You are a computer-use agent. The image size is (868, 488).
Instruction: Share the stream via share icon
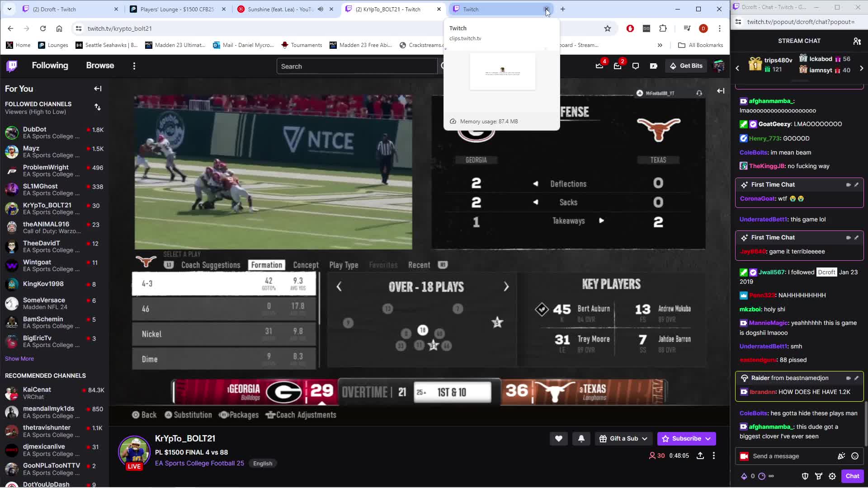pyautogui.click(x=700, y=456)
